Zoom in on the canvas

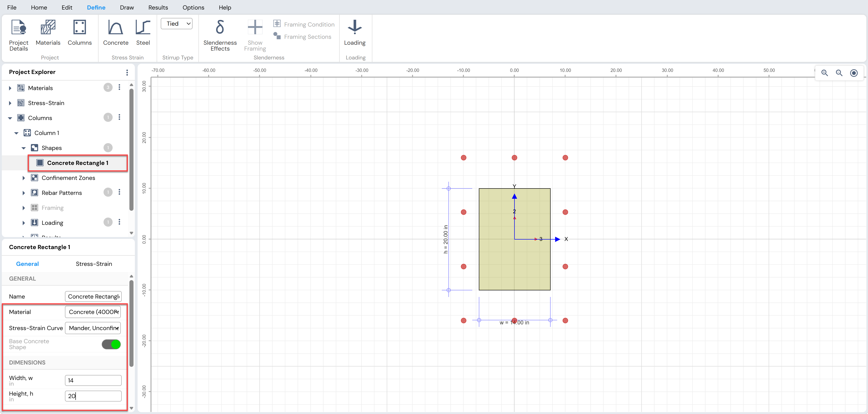(x=825, y=73)
